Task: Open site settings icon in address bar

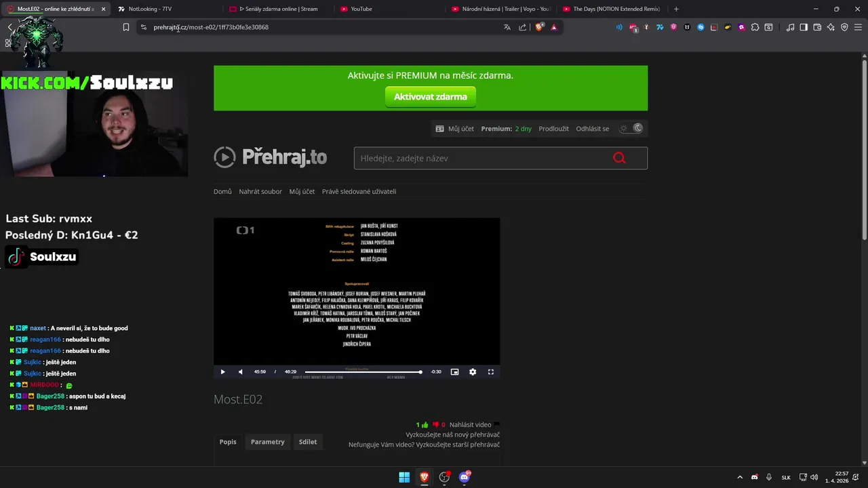Action: pos(143,27)
